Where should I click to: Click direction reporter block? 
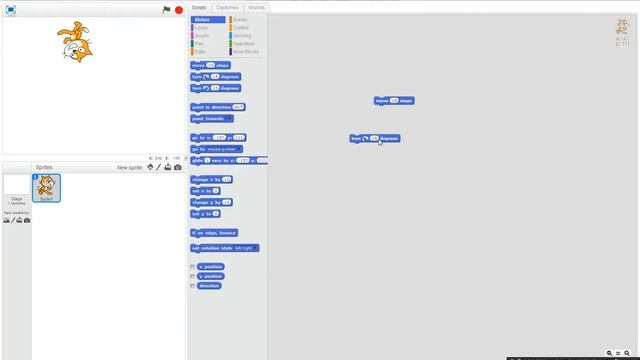coord(209,286)
